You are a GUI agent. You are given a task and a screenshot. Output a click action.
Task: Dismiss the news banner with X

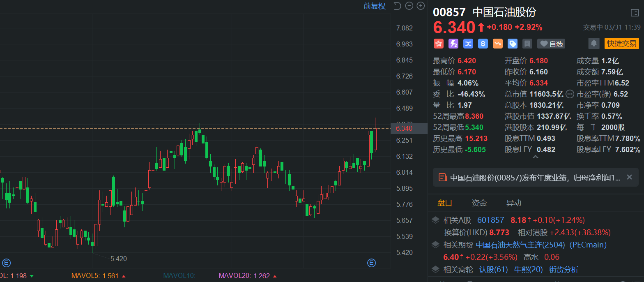tap(629, 177)
